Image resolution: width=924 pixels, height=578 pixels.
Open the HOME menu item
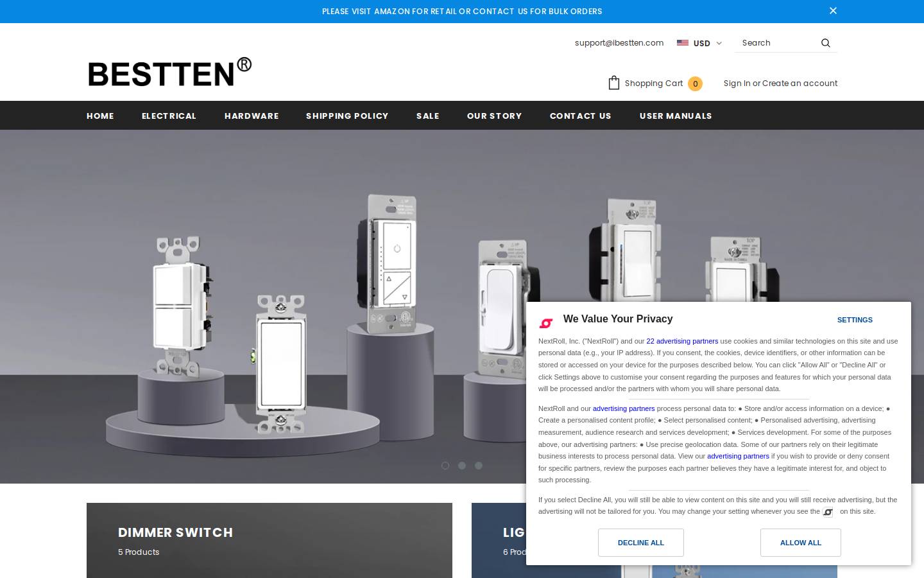[x=100, y=116]
